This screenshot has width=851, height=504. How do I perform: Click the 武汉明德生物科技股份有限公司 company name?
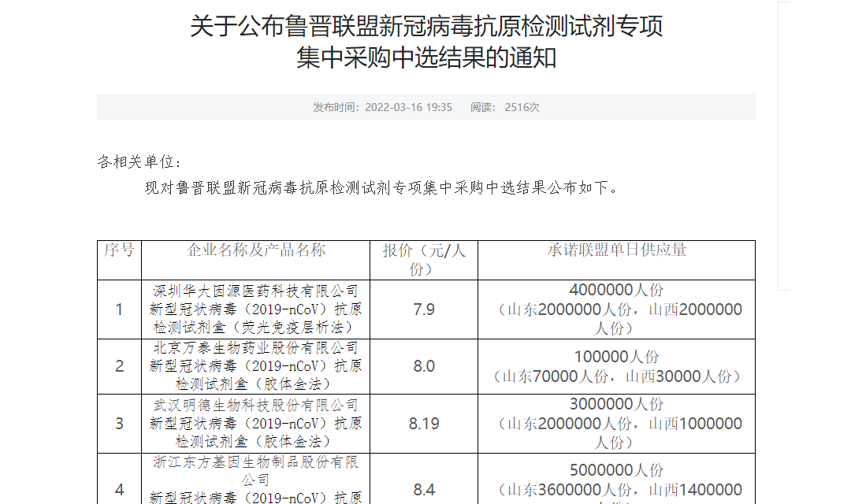click(x=255, y=405)
